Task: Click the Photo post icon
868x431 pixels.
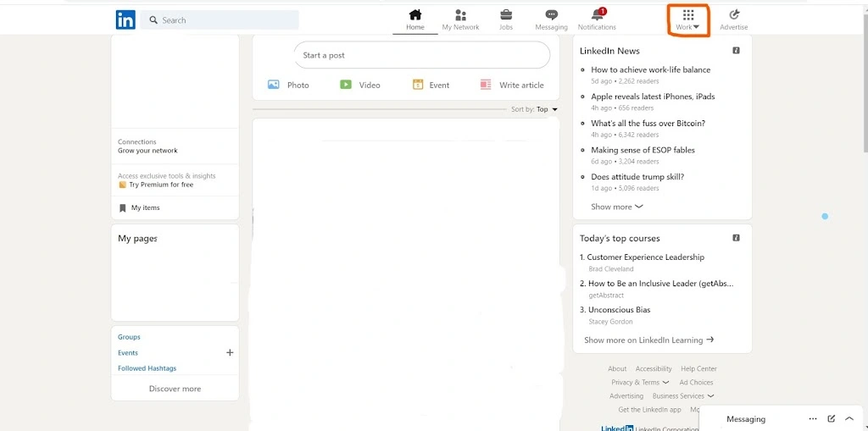Action: pyautogui.click(x=274, y=85)
